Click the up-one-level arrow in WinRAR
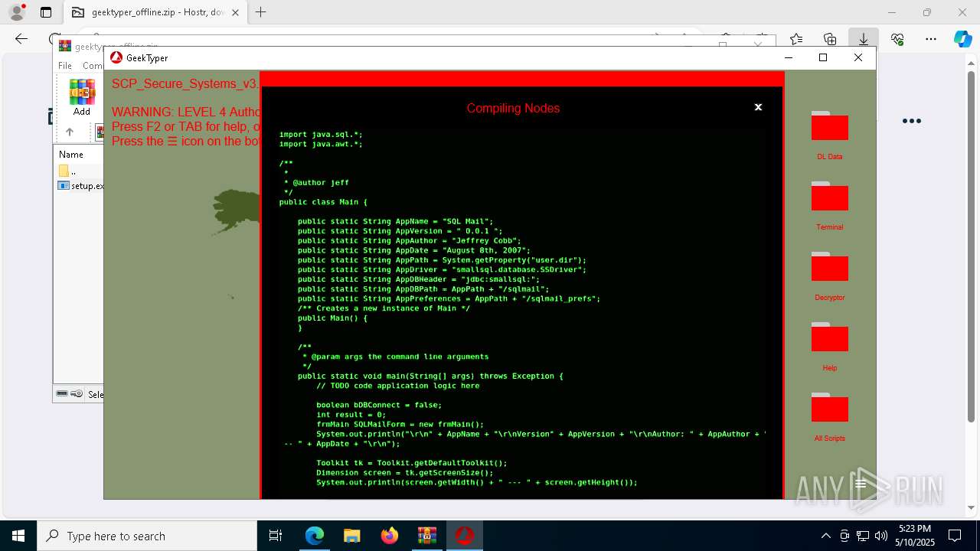The height and width of the screenshot is (551, 980). (x=69, y=132)
